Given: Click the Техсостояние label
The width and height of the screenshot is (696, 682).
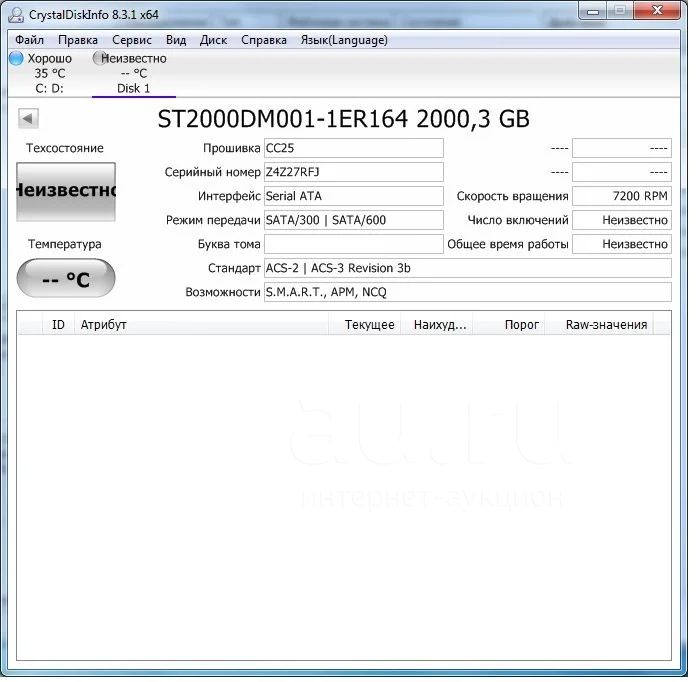Looking at the screenshot, I should pyautogui.click(x=65, y=148).
